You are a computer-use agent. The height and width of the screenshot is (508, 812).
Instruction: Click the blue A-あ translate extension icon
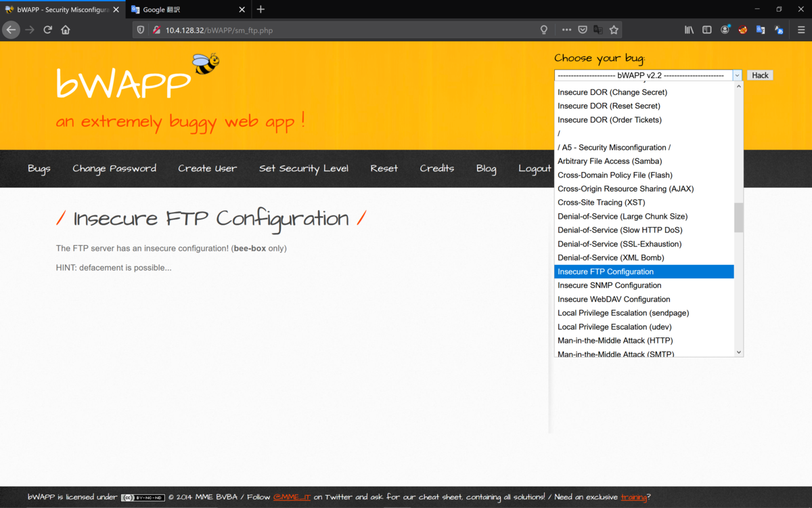pyautogui.click(x=779, y=30)
